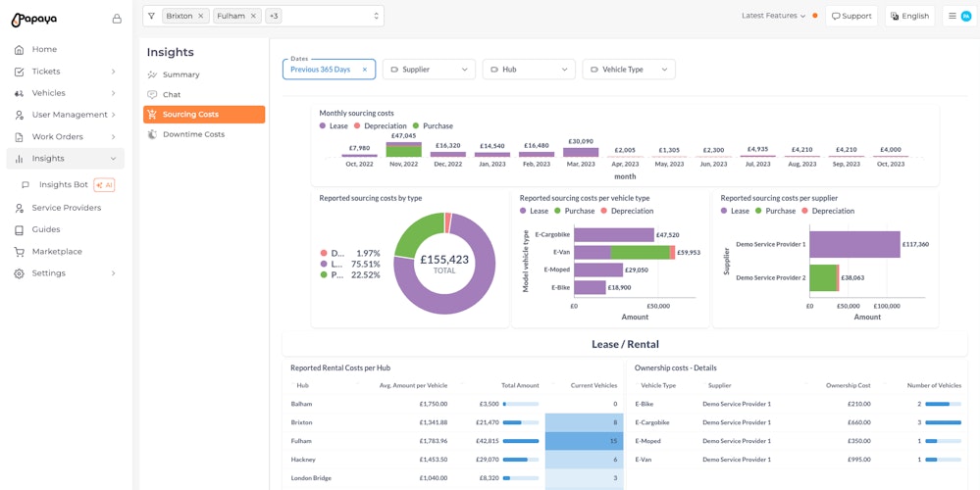Click the lock icon beside Papaya logo
Viewport: 980px width, 490px height.
pos(117,19)
